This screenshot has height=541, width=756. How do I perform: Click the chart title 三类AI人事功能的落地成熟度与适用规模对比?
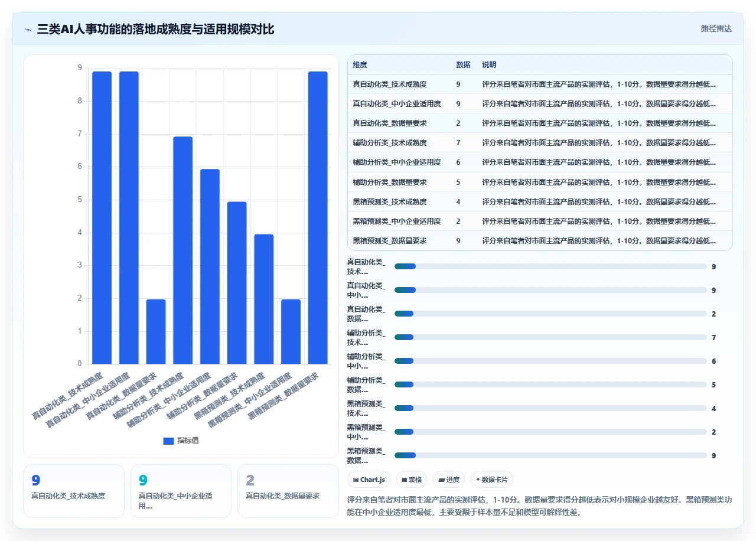coord(155,29)
